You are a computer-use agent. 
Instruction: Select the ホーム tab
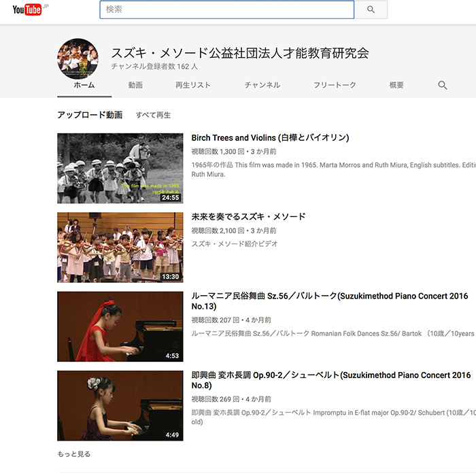click(x=84, y=85)
